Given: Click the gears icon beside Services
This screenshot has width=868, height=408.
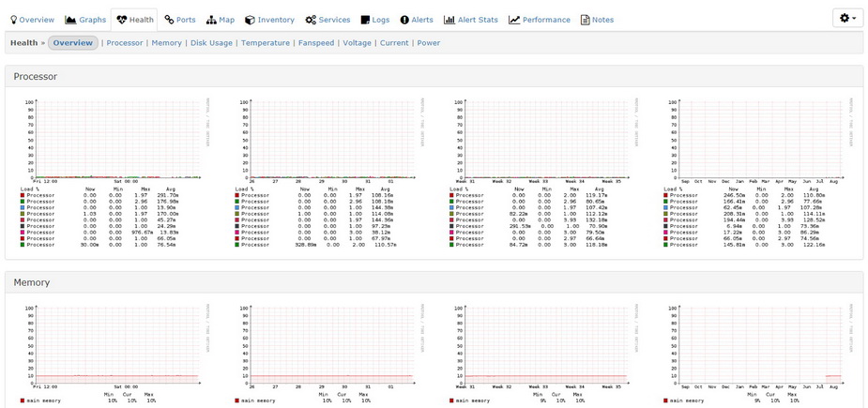Looking at the screenshot, I should (311, 20).
